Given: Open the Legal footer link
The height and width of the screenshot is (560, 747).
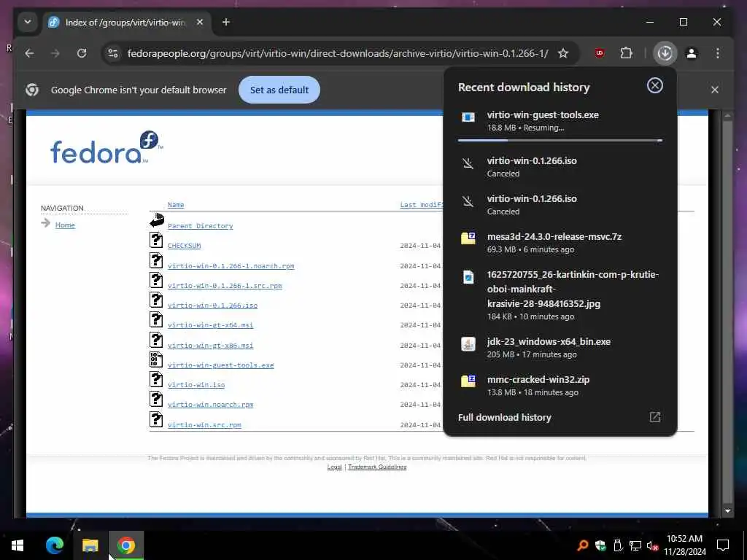Looking at the screenshot, I should pos(334,467).
